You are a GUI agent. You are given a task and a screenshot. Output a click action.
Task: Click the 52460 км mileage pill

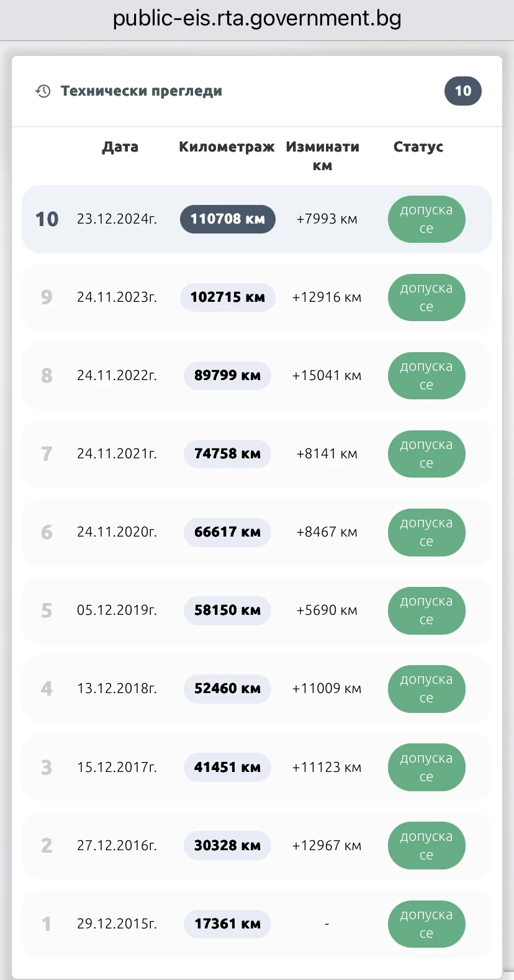point(228,689)
